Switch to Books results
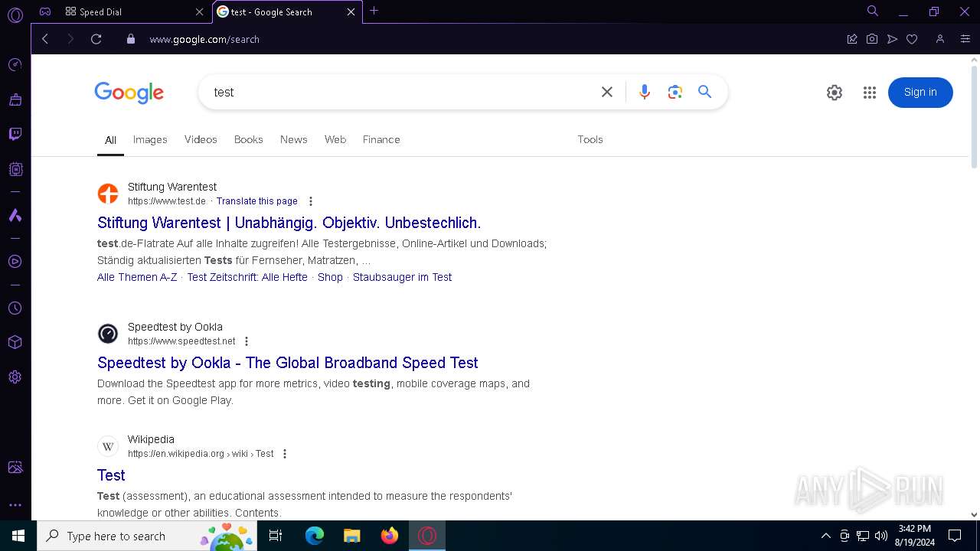 point(249,139)
